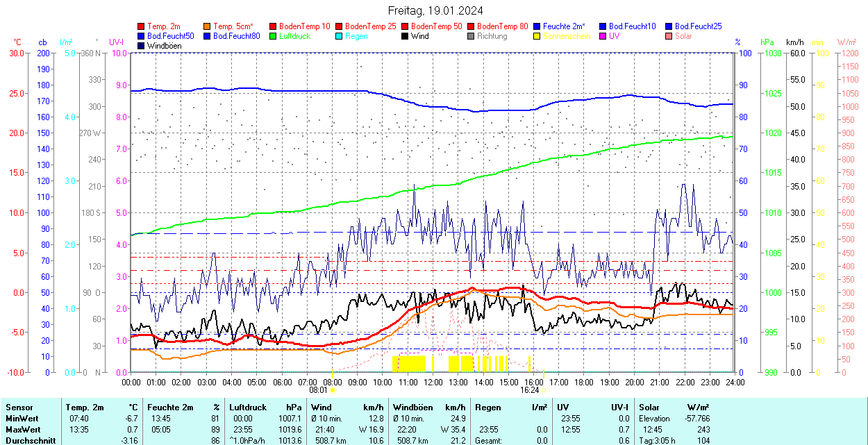Click the pink Solar legend square
This screenshot has height=445, width=868.
[x=669, y=36]
